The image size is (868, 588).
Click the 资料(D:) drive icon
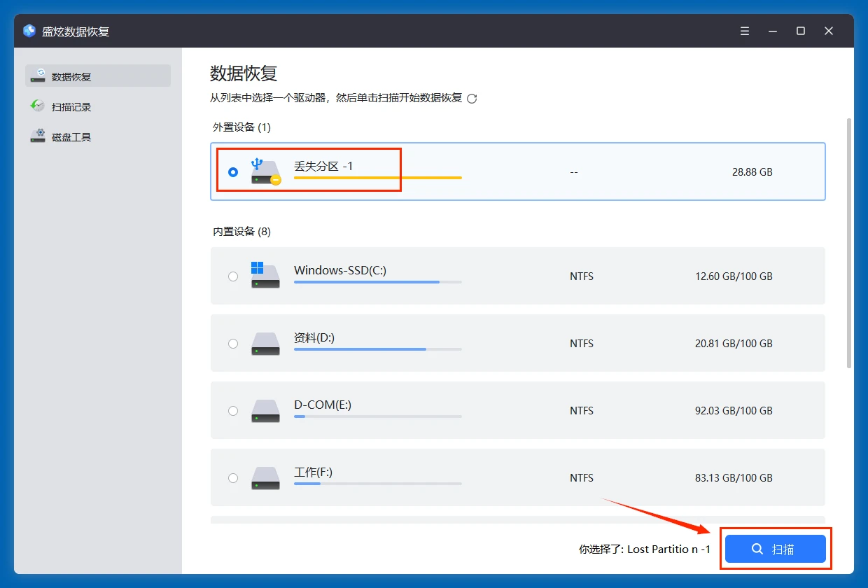point(265,343)
